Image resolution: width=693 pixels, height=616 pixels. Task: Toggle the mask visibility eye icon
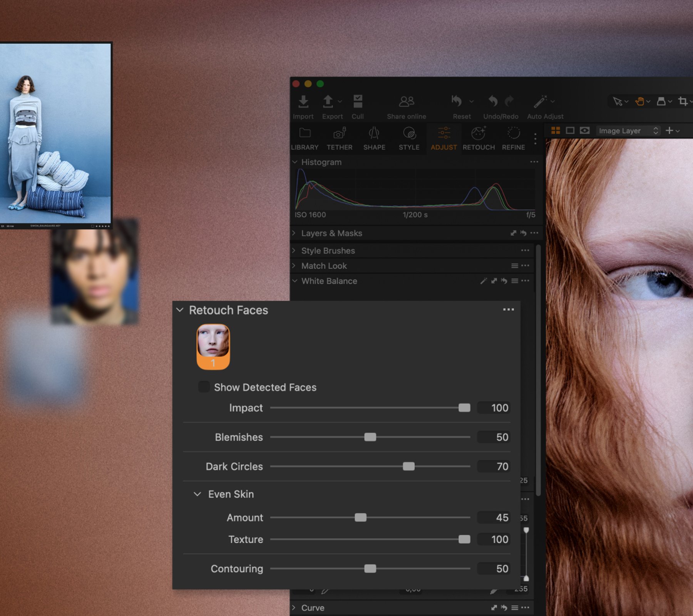click(585, 131)
